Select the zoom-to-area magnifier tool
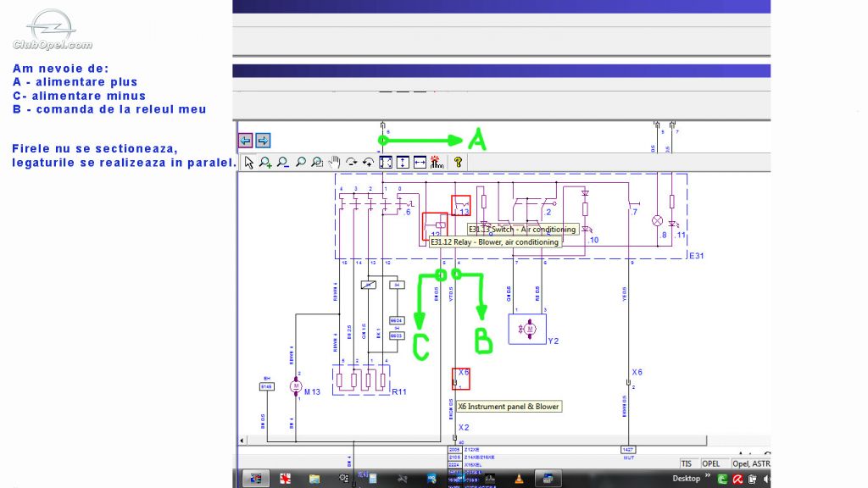Viewport: 868px width, 488px height. pos(317,163)
